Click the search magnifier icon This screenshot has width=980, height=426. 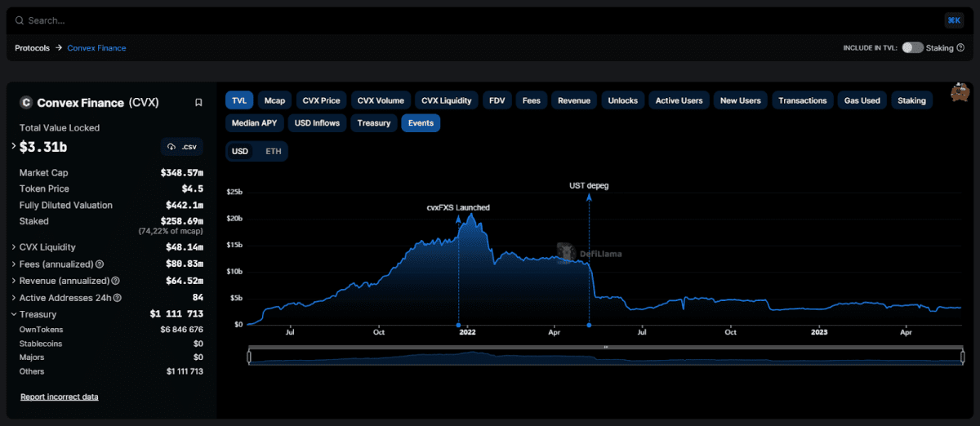pyautogui.click(x=20, y=20)
